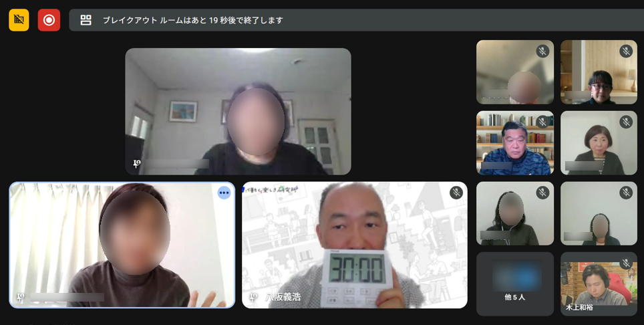This screenshot has height=325, width=644.
Task: Click the pin icon beside 八坂義浩
Action: [253, 297]
